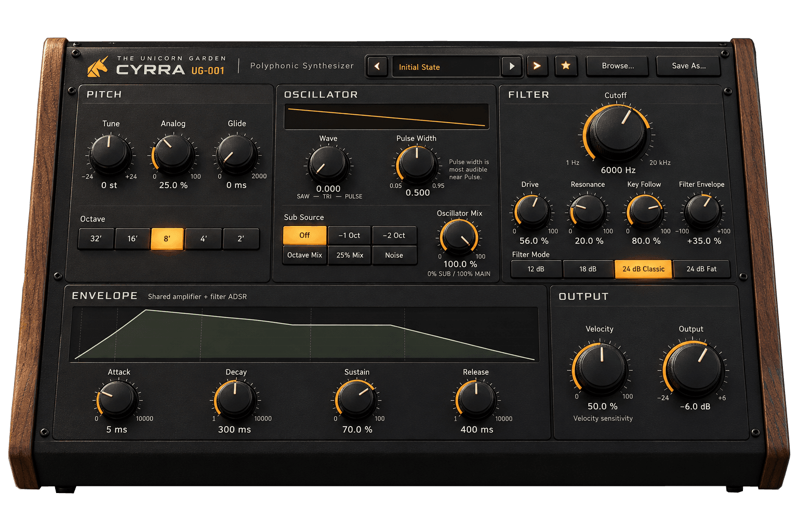Click the Key Follow knob
Image resolution: width=798 pixels, height=532 pixels.
pos(645,211)
